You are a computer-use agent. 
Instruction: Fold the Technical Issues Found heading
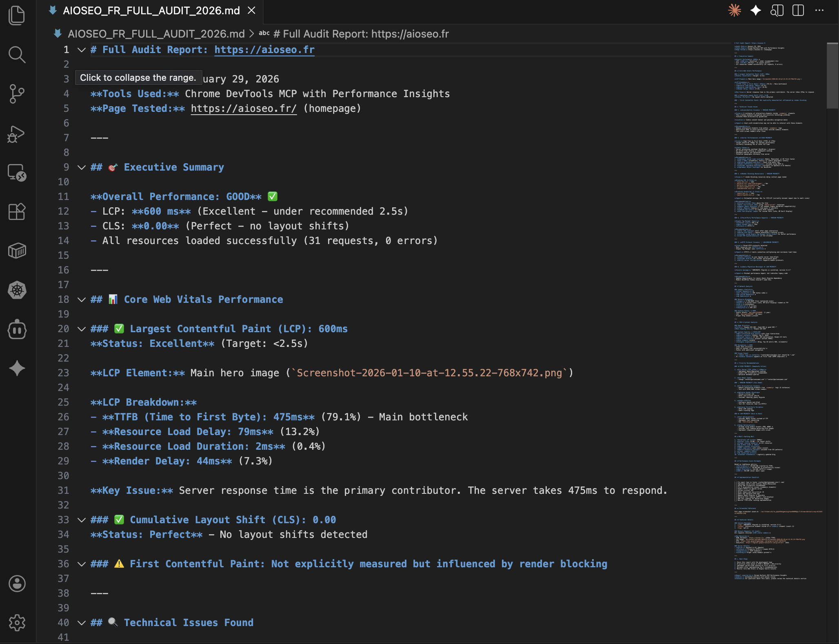click(x=82, y=623)
